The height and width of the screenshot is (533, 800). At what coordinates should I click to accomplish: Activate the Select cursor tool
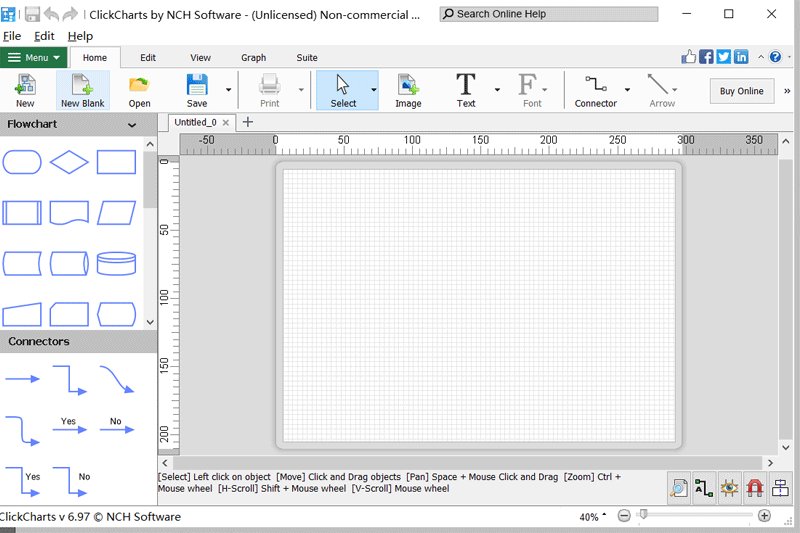[342, 90]
